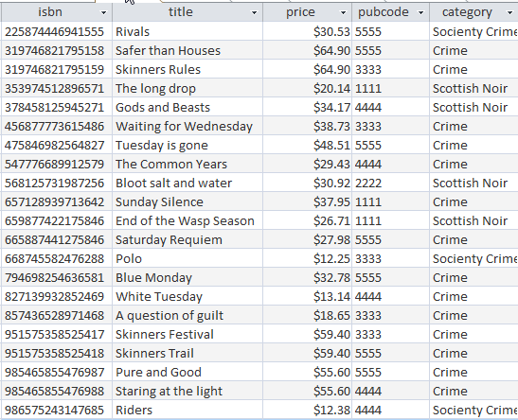The image size is (518, 420).
Task: Expand the price column dropdown arrow
Action: tap(343, 13)
